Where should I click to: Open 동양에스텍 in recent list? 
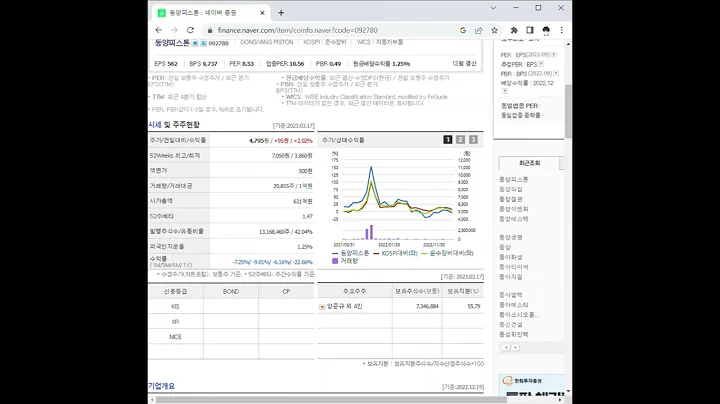[x=514, y=219]
